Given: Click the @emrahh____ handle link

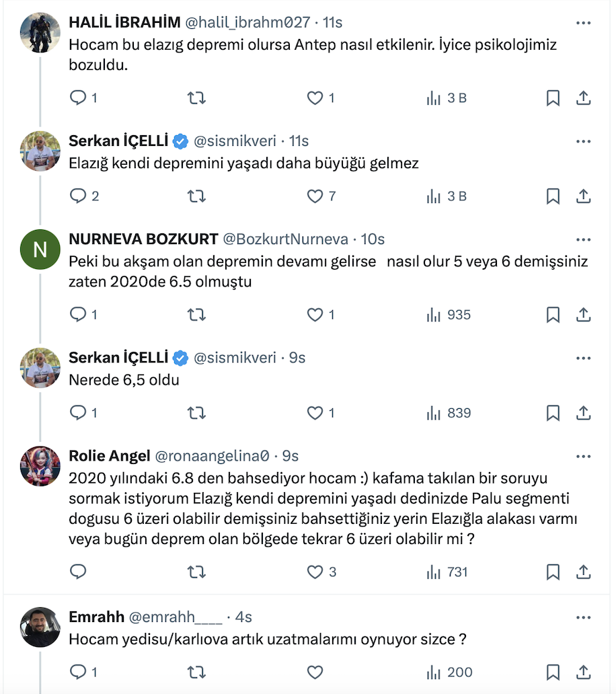Looking at the screenshot, I should [x=175, y=617].
